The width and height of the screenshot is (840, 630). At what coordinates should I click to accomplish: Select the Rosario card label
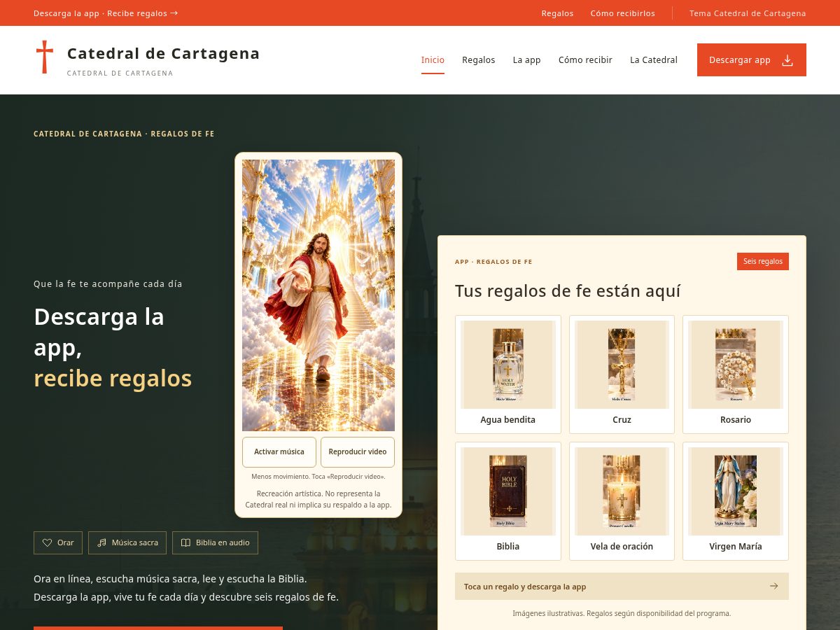coord(736,420)
